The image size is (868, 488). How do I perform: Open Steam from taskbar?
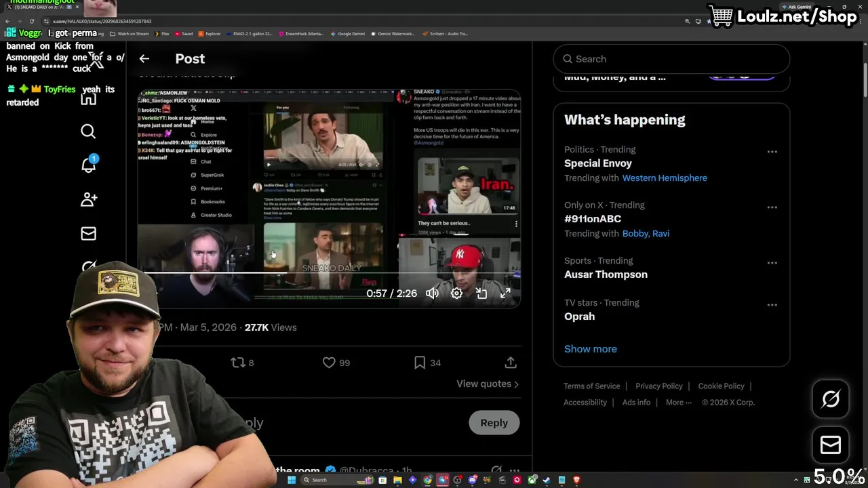pyautogui.click(x=547, y=480)
